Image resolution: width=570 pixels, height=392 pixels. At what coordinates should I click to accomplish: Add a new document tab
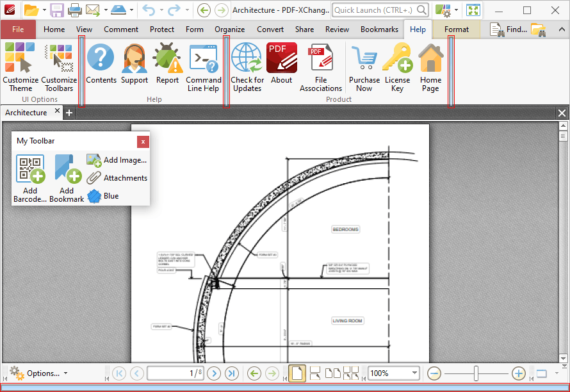pos(69,113)
